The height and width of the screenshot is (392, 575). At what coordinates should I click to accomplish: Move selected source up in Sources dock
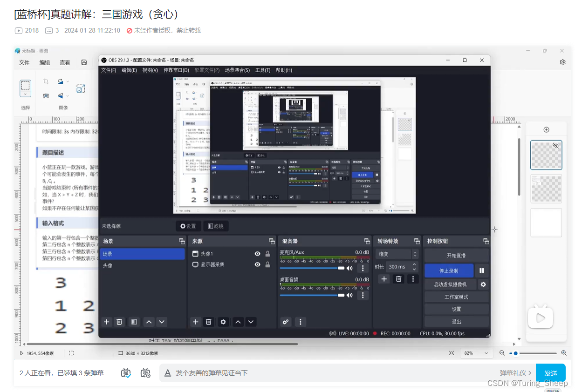[x=238, y=322]
